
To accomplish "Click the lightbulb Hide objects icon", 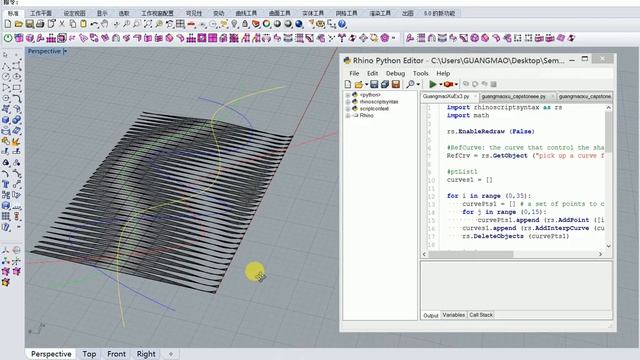I will coord(234,24).
